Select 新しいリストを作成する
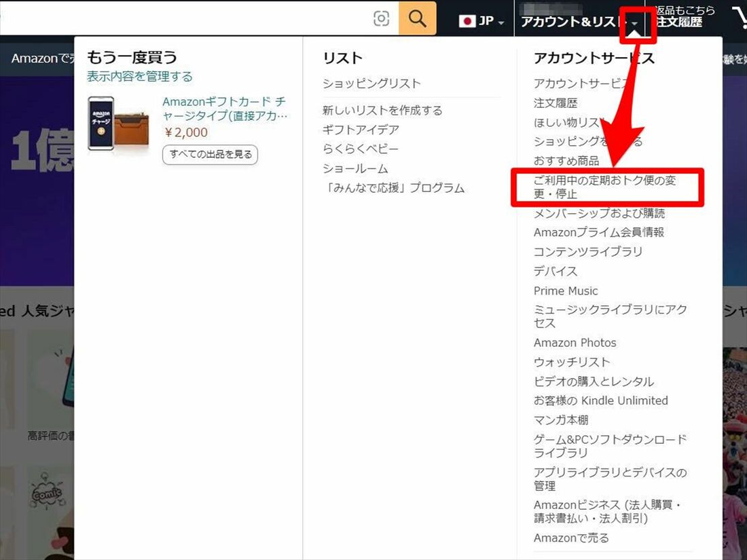 tap(382, 110)
